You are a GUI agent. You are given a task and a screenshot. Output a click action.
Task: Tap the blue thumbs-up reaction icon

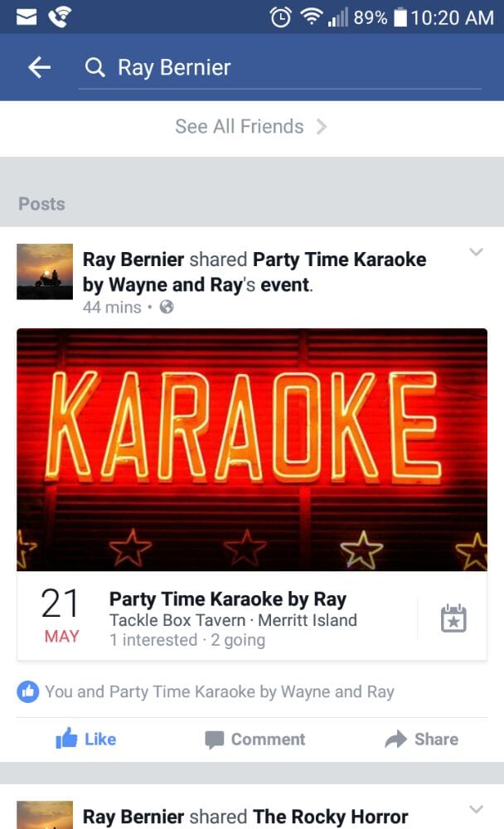click(27, 691)
